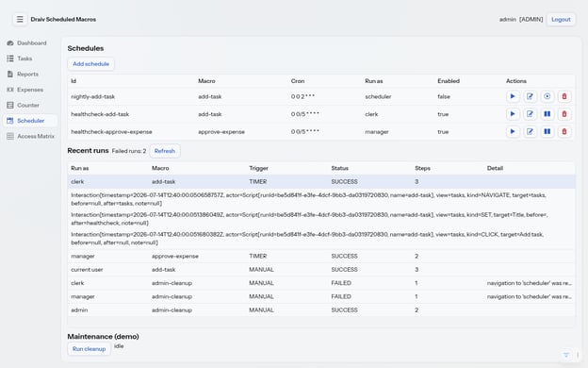Click the 'Trigger' column header in Recent runs

click(259, 168)
